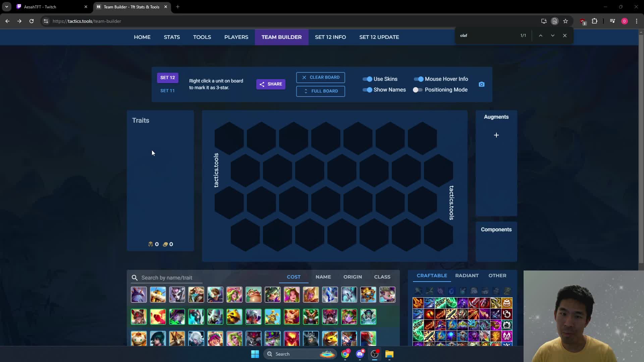Focus the Search by name/trait field
644x362 pixels.
pyautogui.click(x=167, y=278)
